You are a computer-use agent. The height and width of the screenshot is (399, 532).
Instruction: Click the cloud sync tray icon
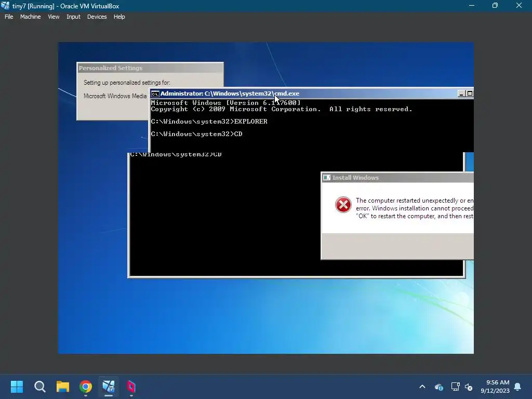point(438,387)
